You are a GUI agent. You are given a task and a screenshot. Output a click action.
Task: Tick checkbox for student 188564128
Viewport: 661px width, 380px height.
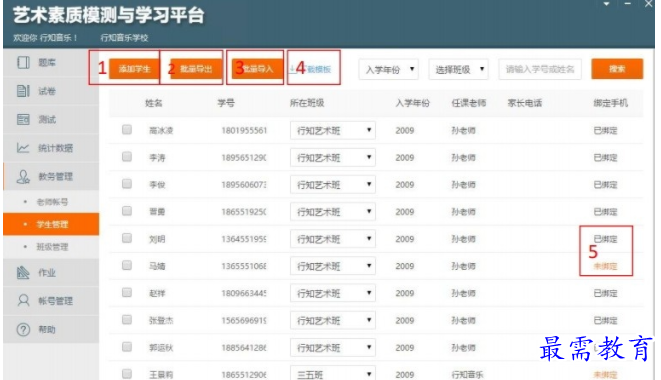127,347
